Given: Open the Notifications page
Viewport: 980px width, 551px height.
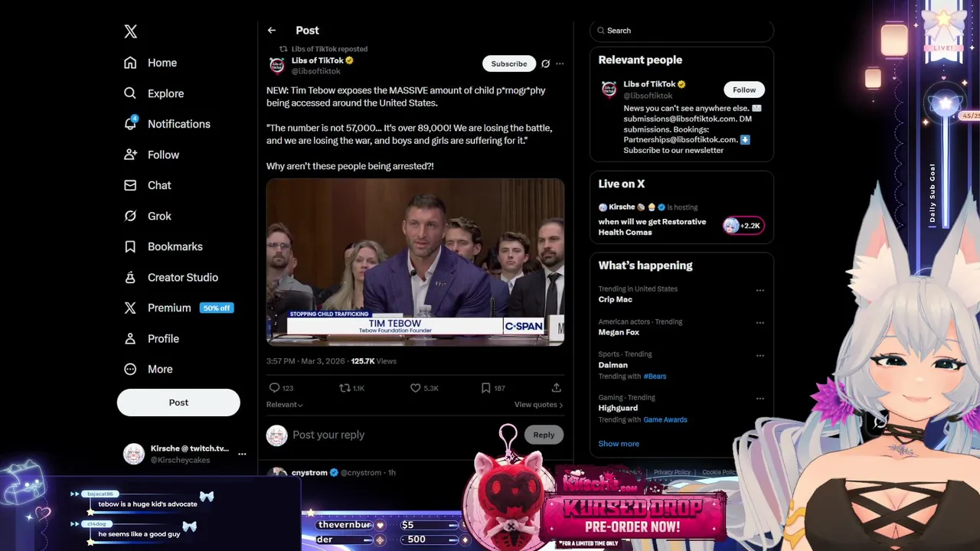Looking at the screenshot, I should pyautogui.click(x=167, y=124).
